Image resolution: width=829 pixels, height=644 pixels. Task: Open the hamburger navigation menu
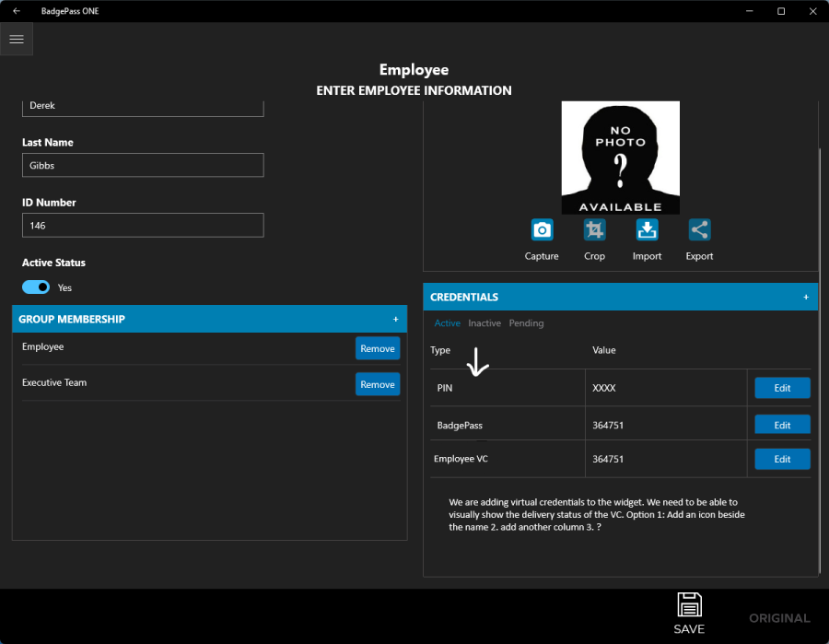[x=17, y=40]
